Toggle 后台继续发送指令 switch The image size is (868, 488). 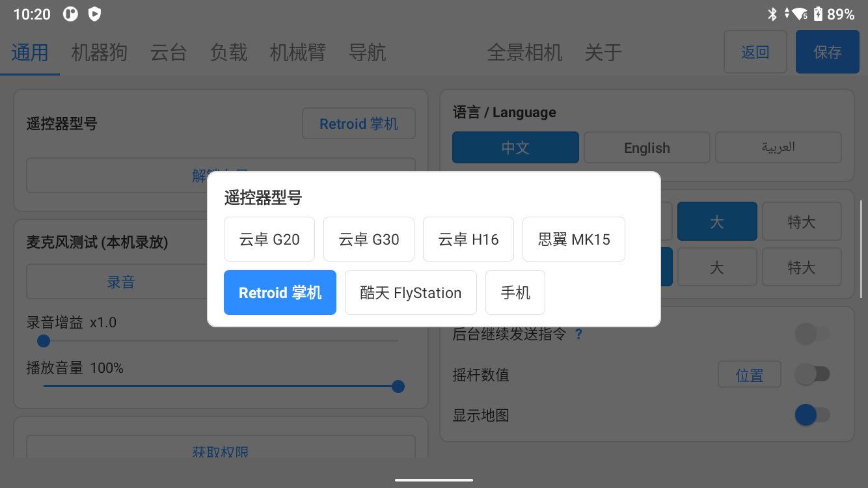tap(812, 334)
